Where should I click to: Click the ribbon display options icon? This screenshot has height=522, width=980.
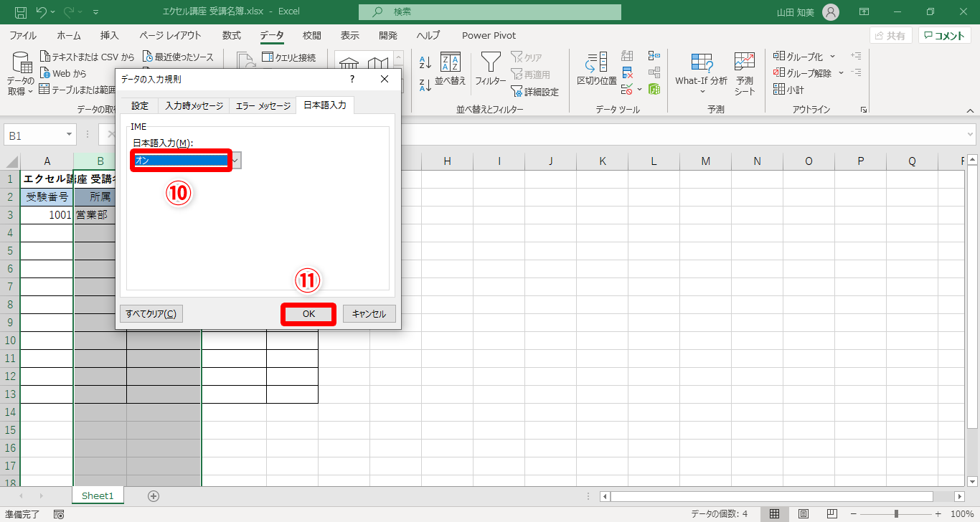point(864,12)
